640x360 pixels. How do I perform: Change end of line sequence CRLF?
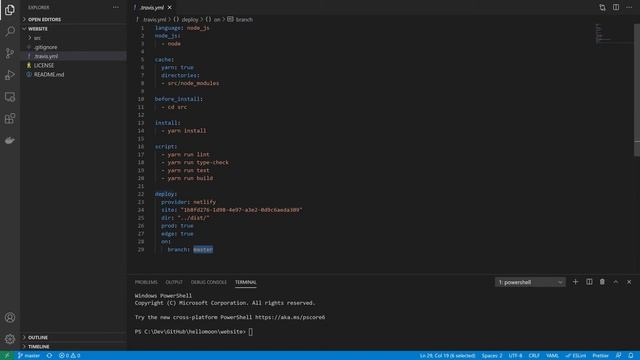pyautogui.click(x=534, y=356)
